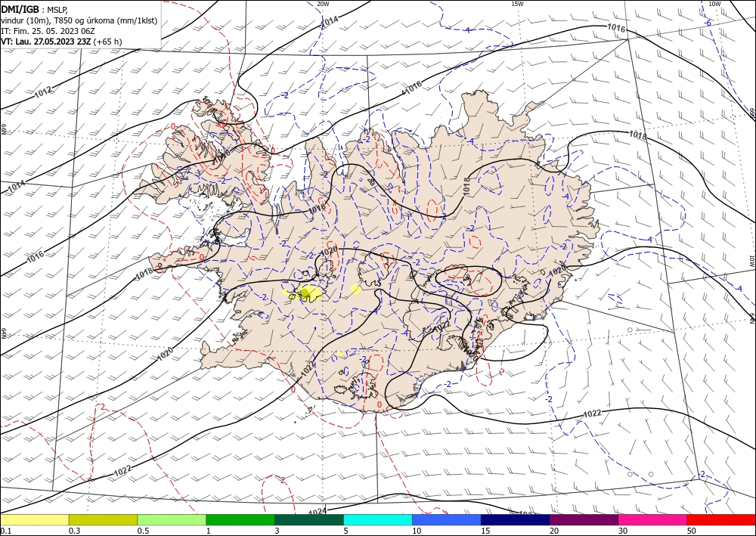Click the olive 0.3–0.5 legend swatch
The height and width of the screenshot is (536, 756).
pos(103,519)
